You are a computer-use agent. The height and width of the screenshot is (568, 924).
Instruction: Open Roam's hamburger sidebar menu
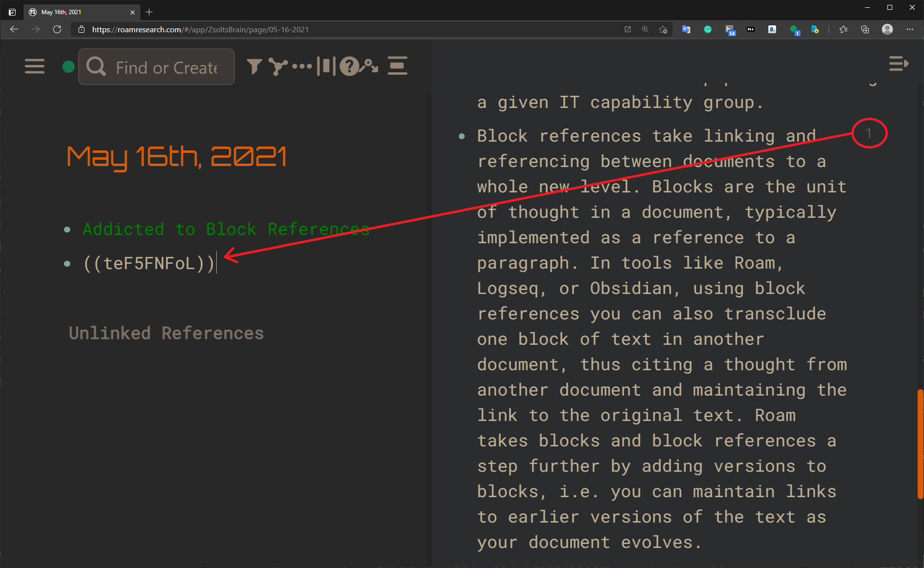[34, 66]
